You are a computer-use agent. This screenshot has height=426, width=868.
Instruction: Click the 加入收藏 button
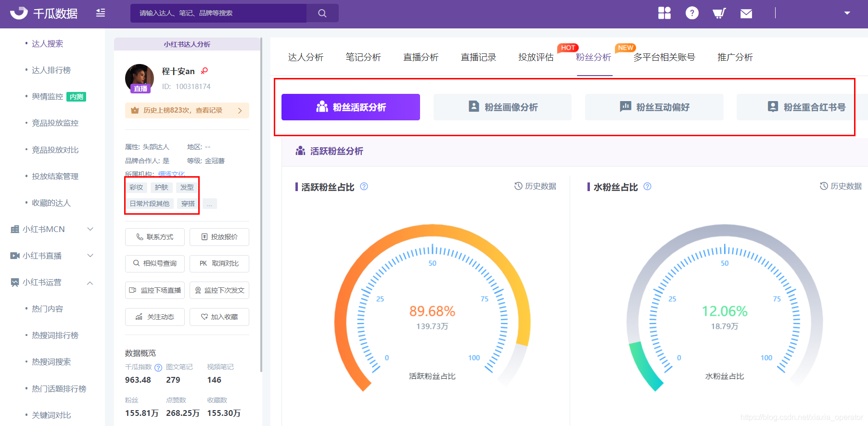pyautogui.click(x=219, y=317)
